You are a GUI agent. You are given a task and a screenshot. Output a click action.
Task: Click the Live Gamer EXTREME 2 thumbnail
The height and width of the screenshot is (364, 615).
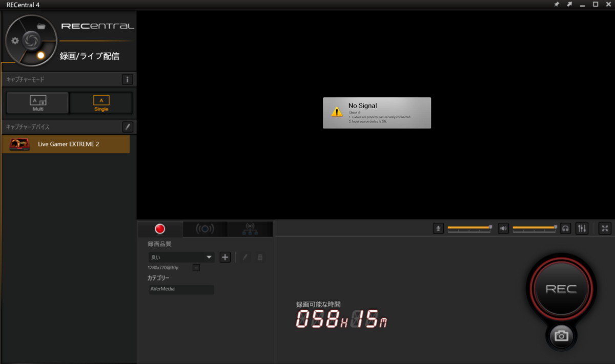[x=19, y=144]
